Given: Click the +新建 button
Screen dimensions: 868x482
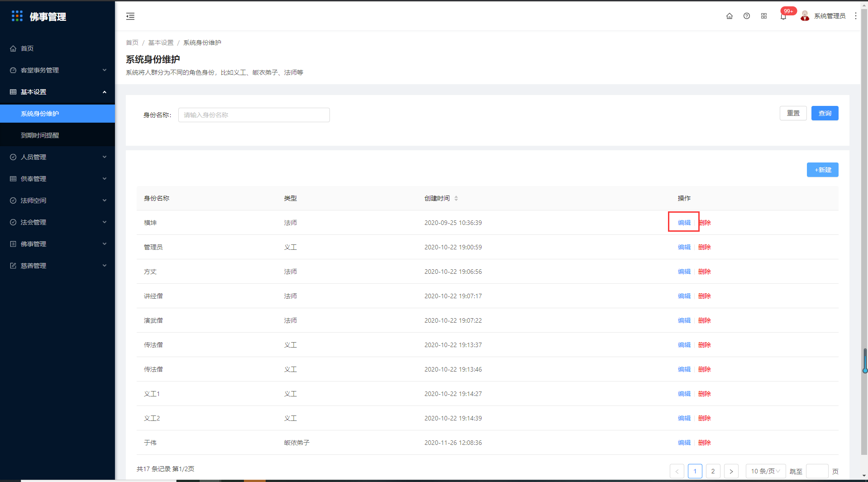Looking at the screenshot, I should [822, 170].
